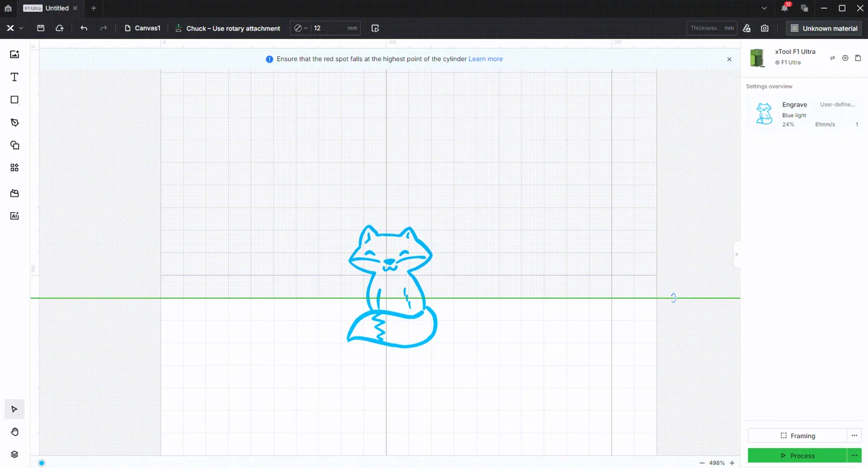Open notifications bell with 12 badge
This screenshot has width=868, height=468.
pos(785,8)
